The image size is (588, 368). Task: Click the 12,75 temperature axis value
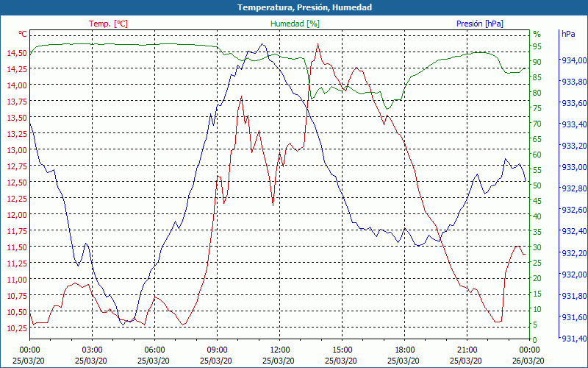17,166
